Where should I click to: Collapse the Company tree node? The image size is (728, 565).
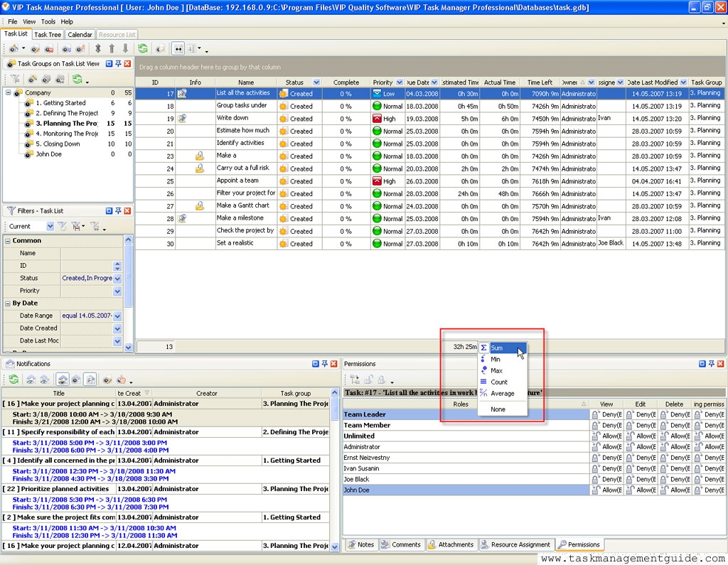(8, 92)
